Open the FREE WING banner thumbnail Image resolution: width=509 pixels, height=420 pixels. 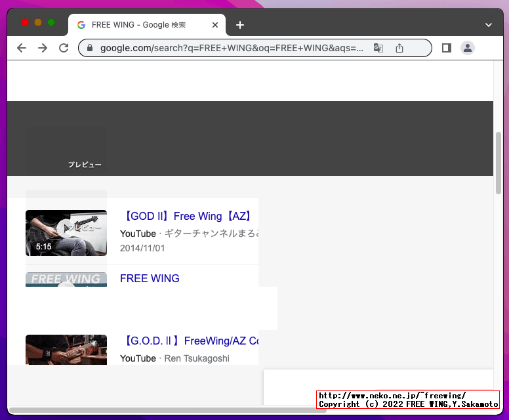(x=66, y=280)
